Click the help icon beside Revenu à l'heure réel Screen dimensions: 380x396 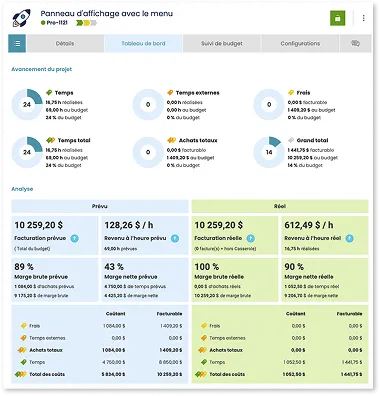click(x=349, y=238)
